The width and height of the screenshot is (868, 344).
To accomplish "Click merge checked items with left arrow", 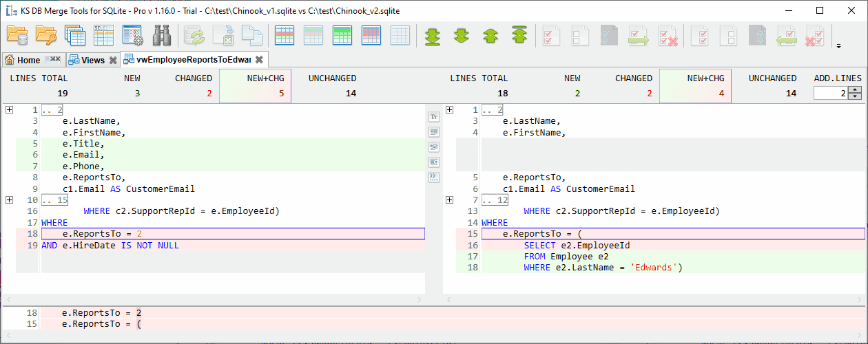I will 787,35.
